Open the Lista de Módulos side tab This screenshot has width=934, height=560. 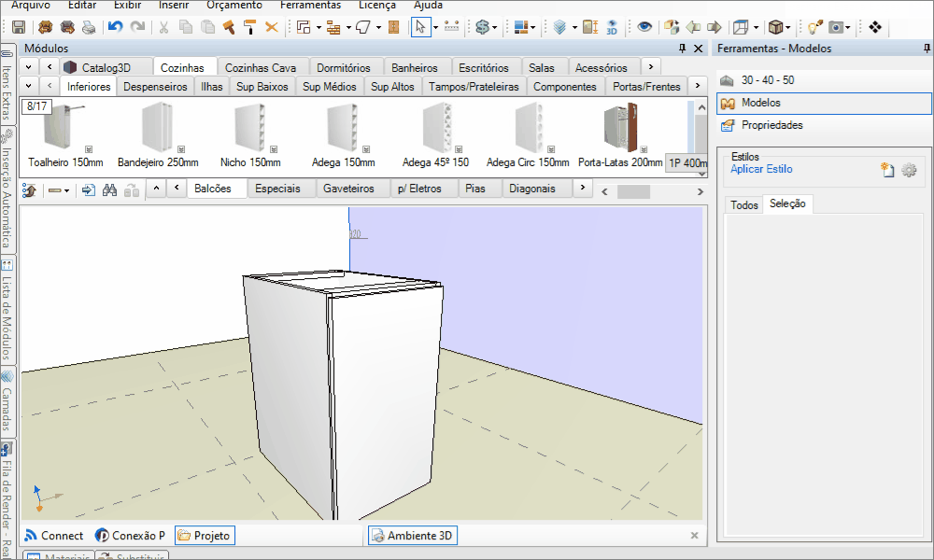(7, 311)
